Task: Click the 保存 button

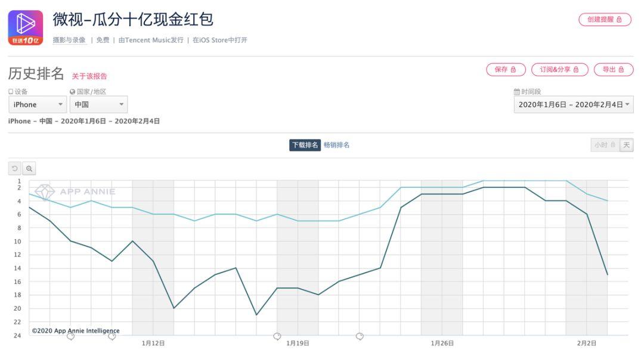Action: [506, 69]
